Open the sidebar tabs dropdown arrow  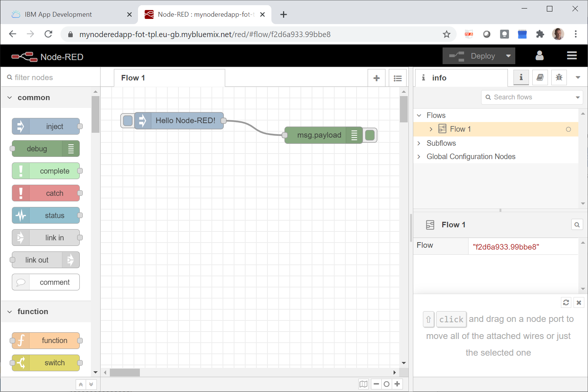(x=578, y=77)
